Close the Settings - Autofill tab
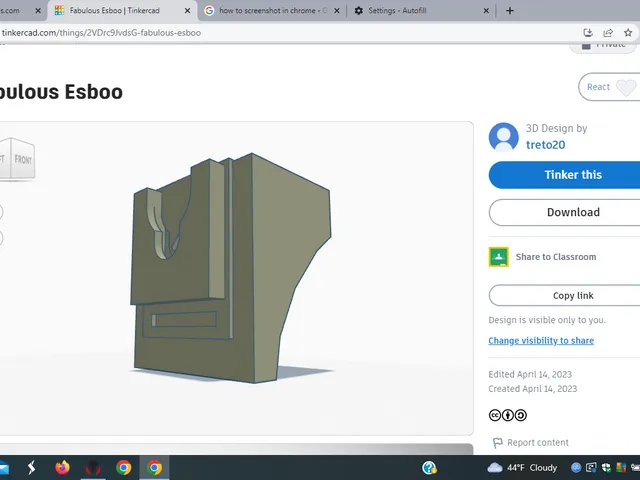 coord(486,11)
